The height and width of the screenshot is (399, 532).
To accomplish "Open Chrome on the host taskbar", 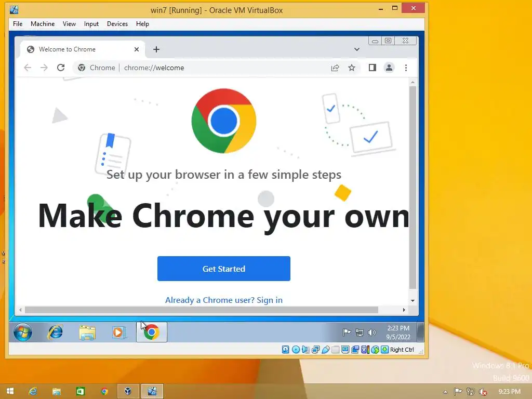I will coord(104,392).
